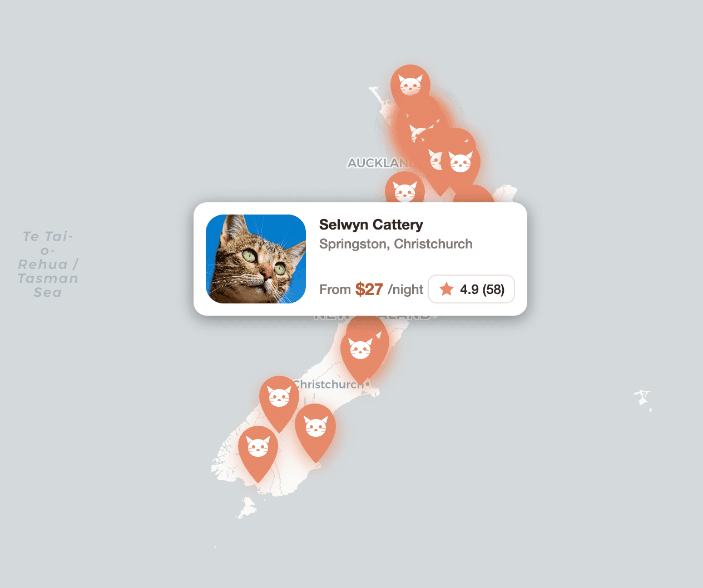Click the 4.9 (58) rating badge
Screen dimensions: 703x588
(x=471, y=289)
